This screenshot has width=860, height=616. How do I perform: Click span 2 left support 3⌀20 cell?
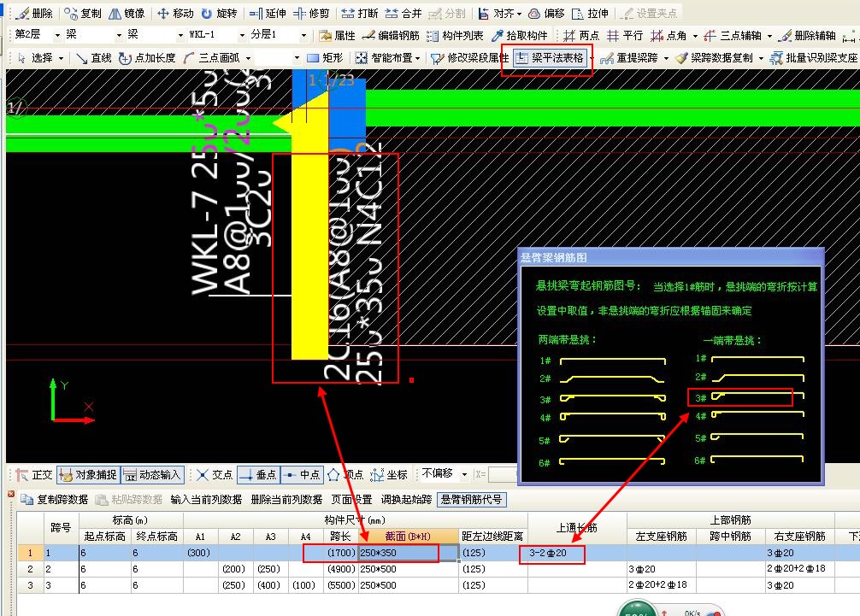pos(662,569)
